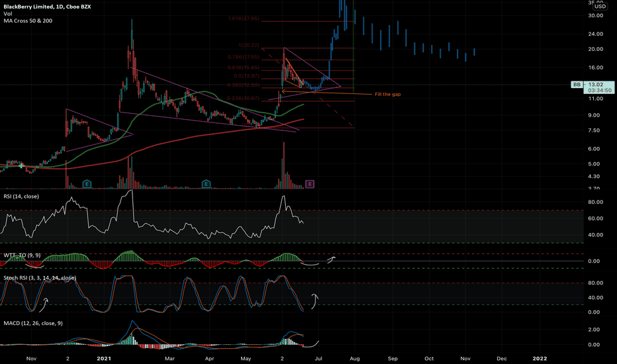Click the 24.00 price axis value
617x364 pixels.
[596, 34]
